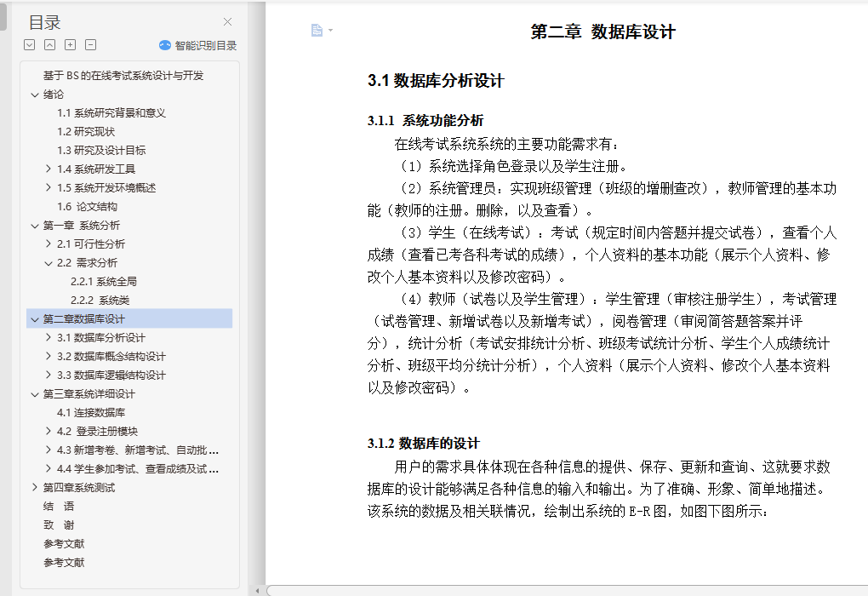Expand 1.4 系统研发工具 chevron

[49, 169]
